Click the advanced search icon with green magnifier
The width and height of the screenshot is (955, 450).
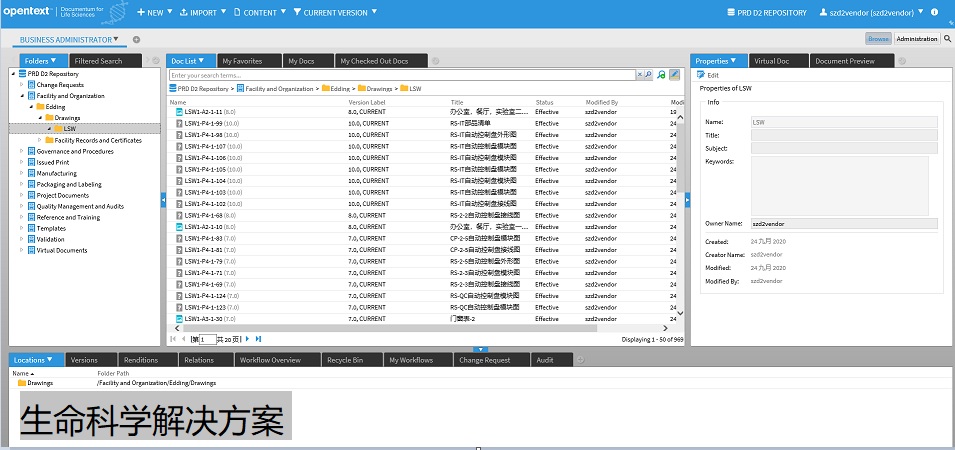[x=661, y=75]
